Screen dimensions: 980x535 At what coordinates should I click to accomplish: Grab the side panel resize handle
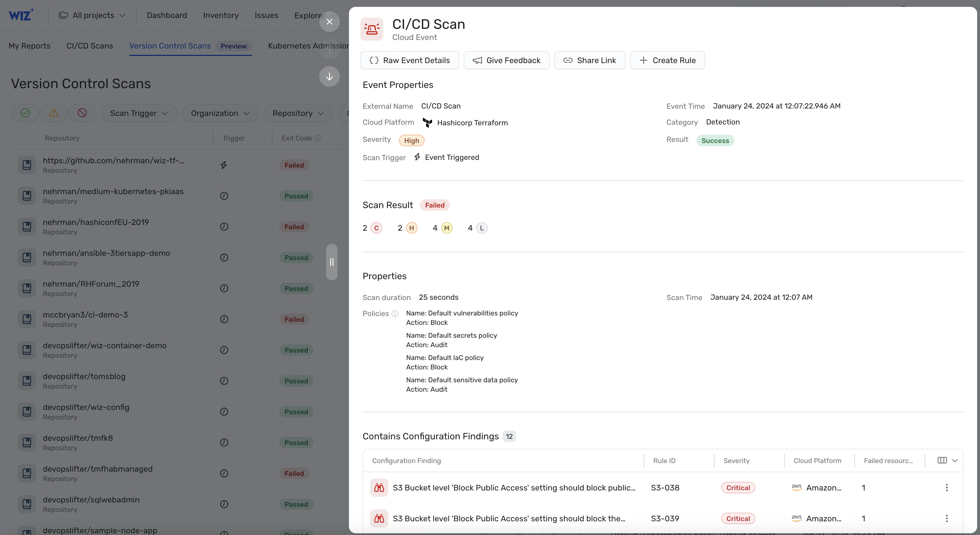point(332,262)
